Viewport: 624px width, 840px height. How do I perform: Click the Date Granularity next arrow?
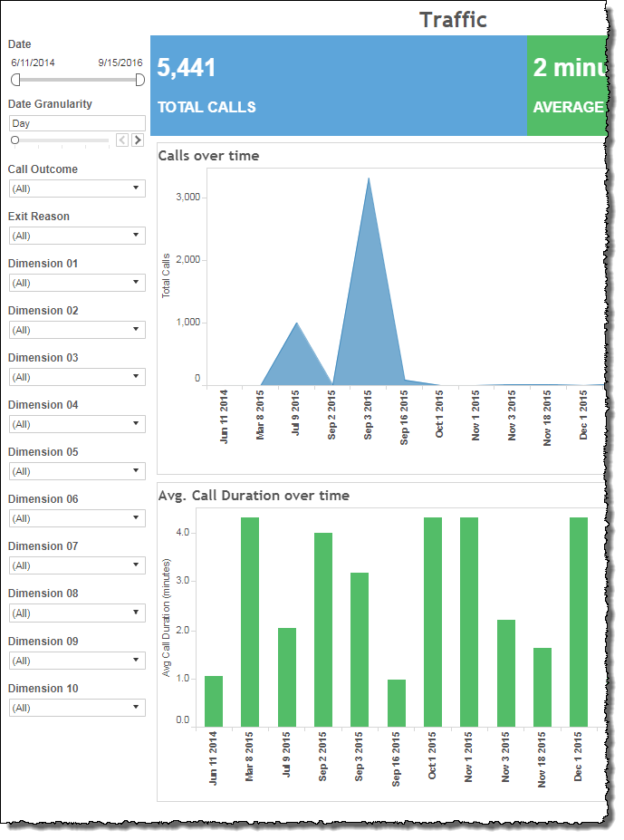click(138, 140)
